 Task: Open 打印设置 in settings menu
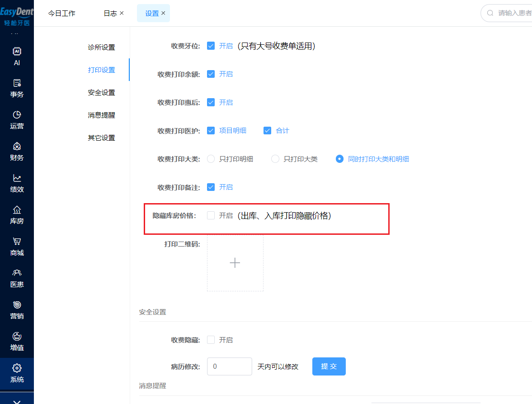click(101, 70)
